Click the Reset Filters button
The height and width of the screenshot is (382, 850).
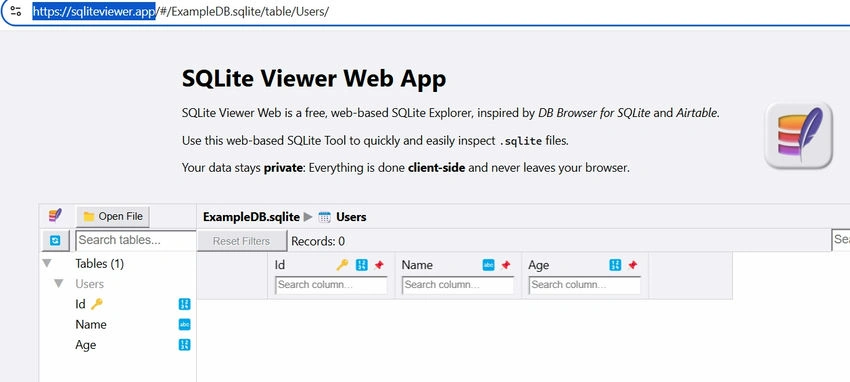coord(241,241)
